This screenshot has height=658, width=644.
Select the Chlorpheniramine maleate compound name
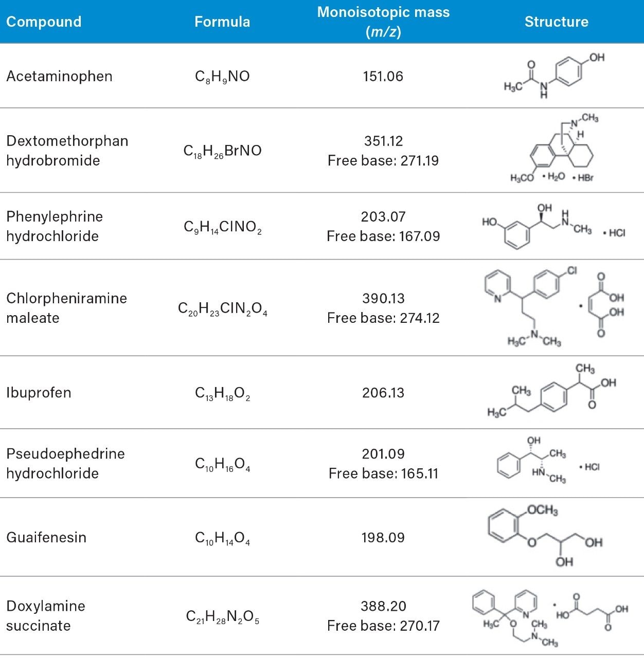coord(66,308)
